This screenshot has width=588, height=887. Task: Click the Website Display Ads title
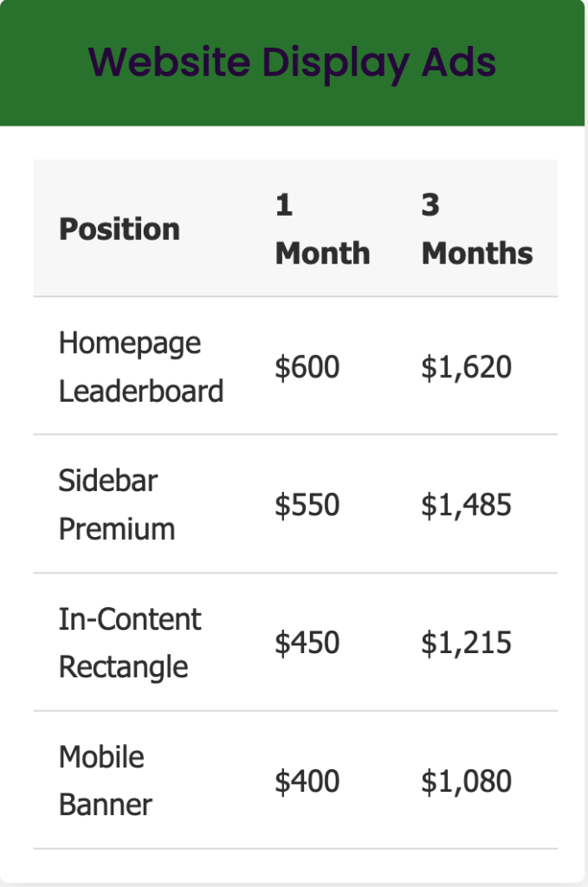(293, 62)
